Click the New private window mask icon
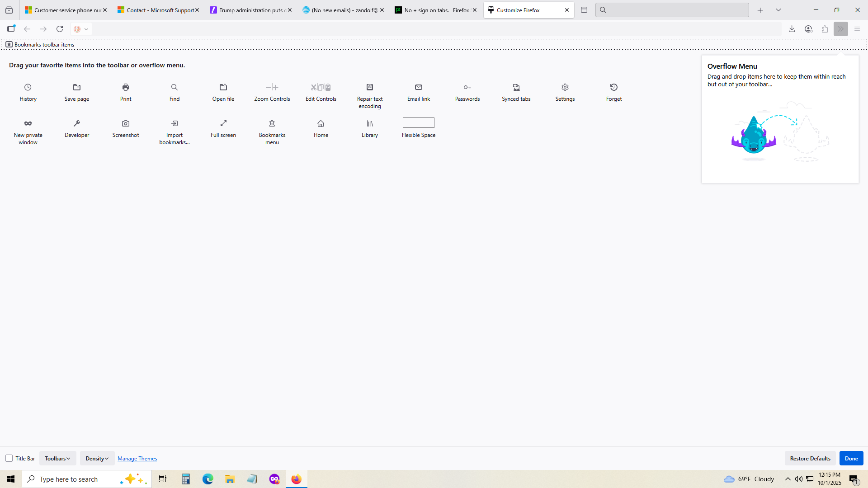Viewport: 868px width, 488px height. tap(28, 123)
